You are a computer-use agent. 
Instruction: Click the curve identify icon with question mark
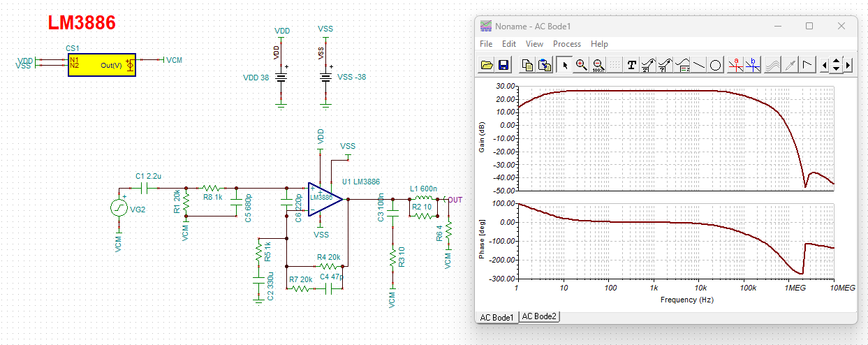point(665,65)
